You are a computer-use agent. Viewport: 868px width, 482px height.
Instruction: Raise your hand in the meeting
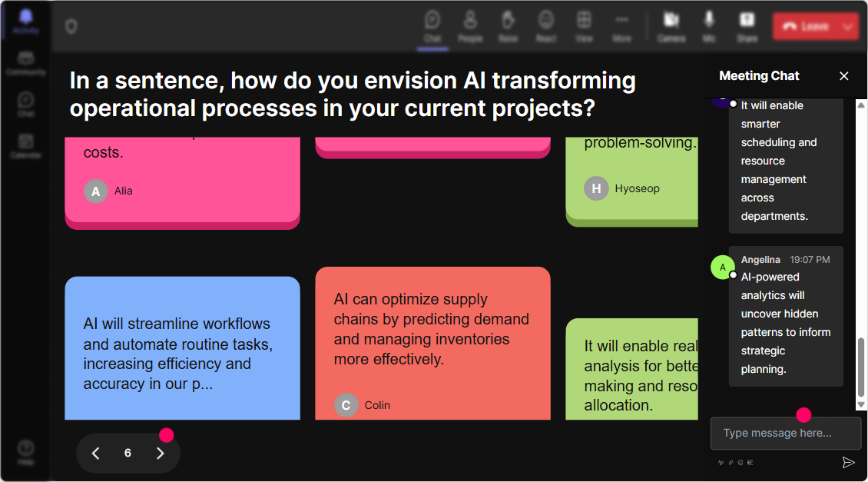[x=509, y=26]
